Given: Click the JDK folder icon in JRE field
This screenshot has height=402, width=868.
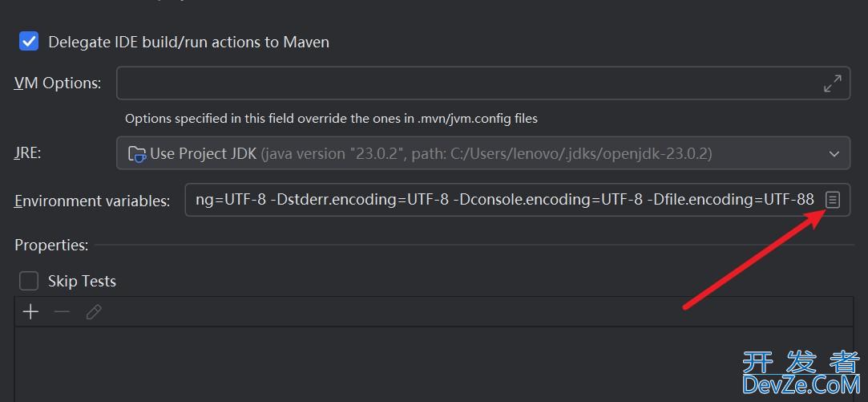Looking at the screenshot, I should click(x=136, y=153).
